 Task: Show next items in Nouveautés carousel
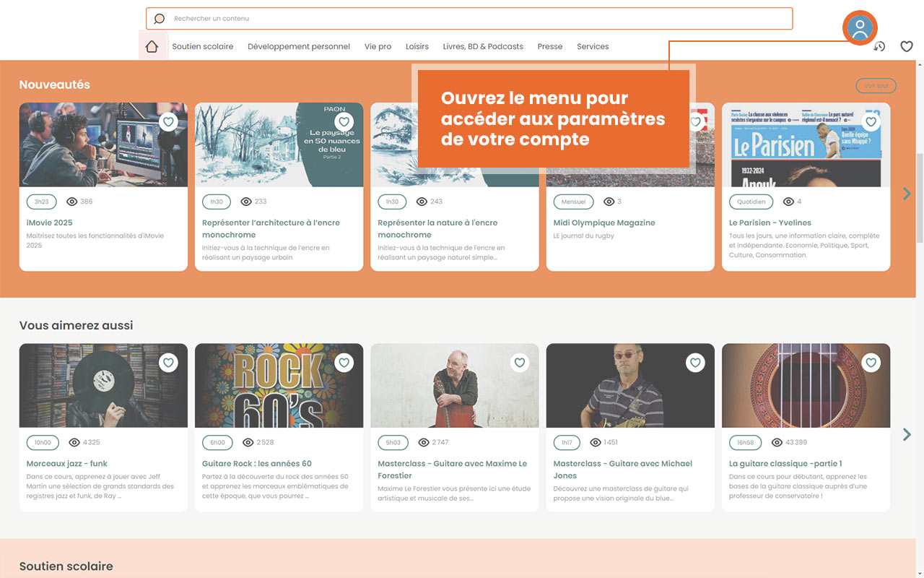pos(907,194)
